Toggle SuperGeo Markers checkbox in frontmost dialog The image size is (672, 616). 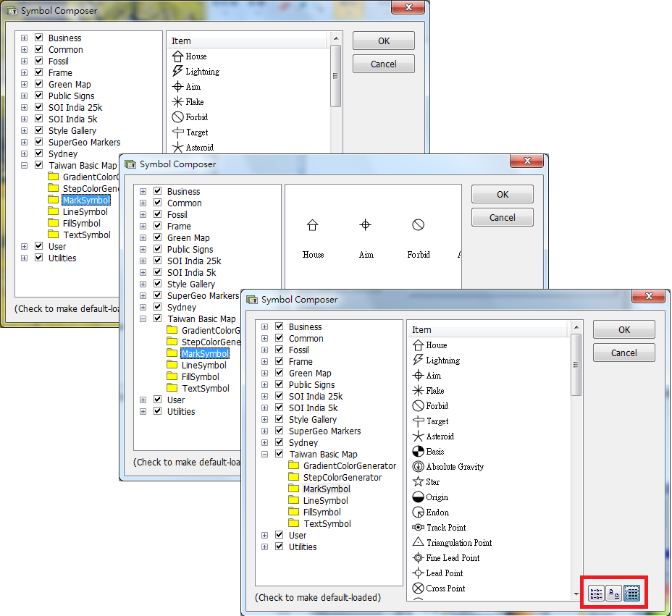click(279, 431)
